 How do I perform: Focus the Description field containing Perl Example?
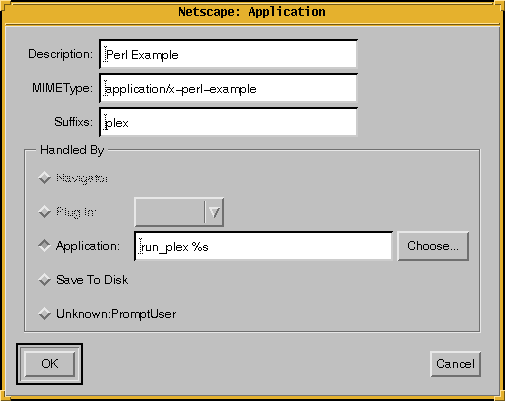point(228,54)
